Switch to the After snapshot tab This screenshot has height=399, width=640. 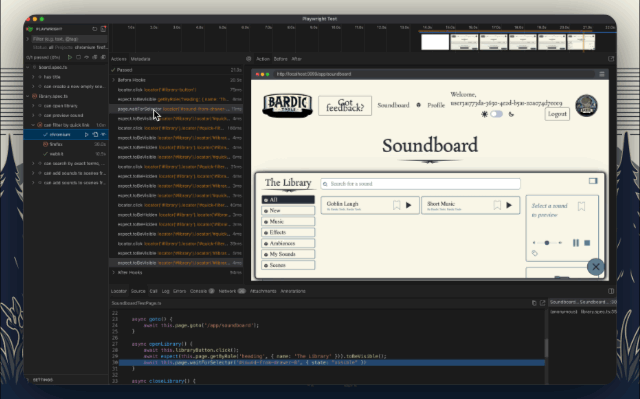point(297,59)
